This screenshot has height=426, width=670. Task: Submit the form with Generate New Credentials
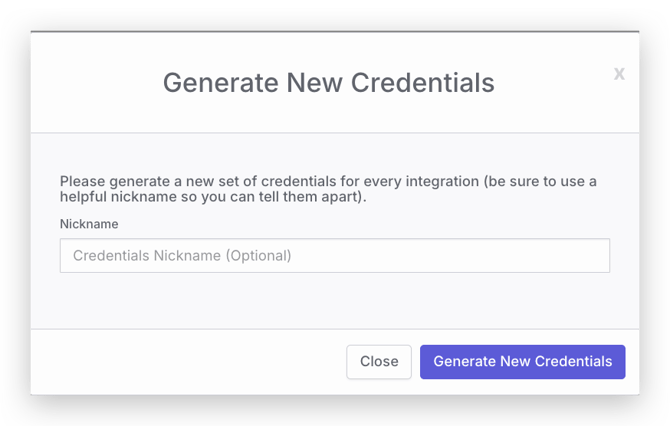click(x=523, y=362)
